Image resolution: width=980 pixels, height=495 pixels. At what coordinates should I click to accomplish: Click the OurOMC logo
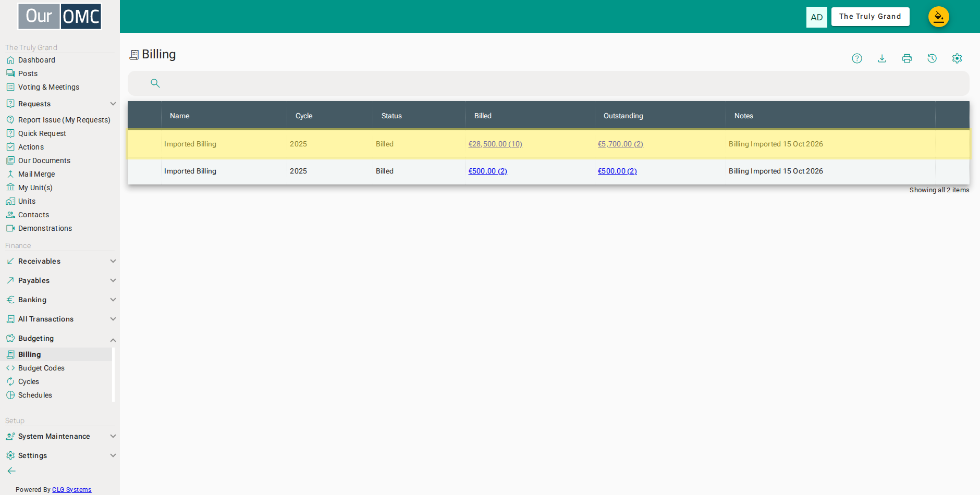click(60, 16)
